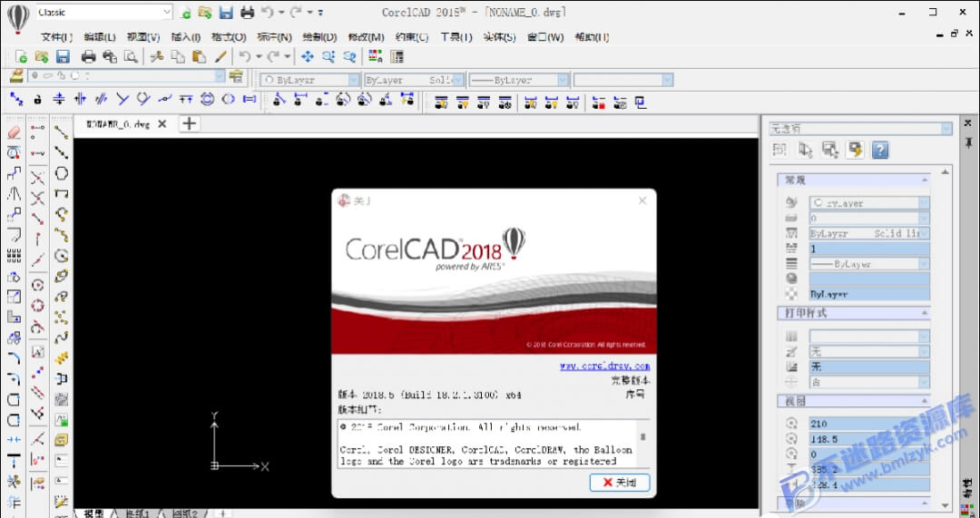Open the 文件 menu
This screenshot has height=518, width=980.
point(56,37)
